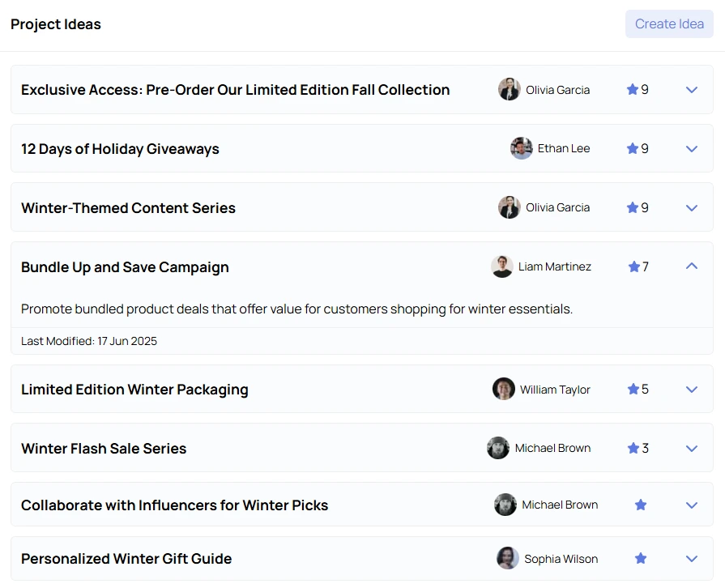Open the Winter-Themed Content Series title

pyautogui.click(x=128, y=208)
